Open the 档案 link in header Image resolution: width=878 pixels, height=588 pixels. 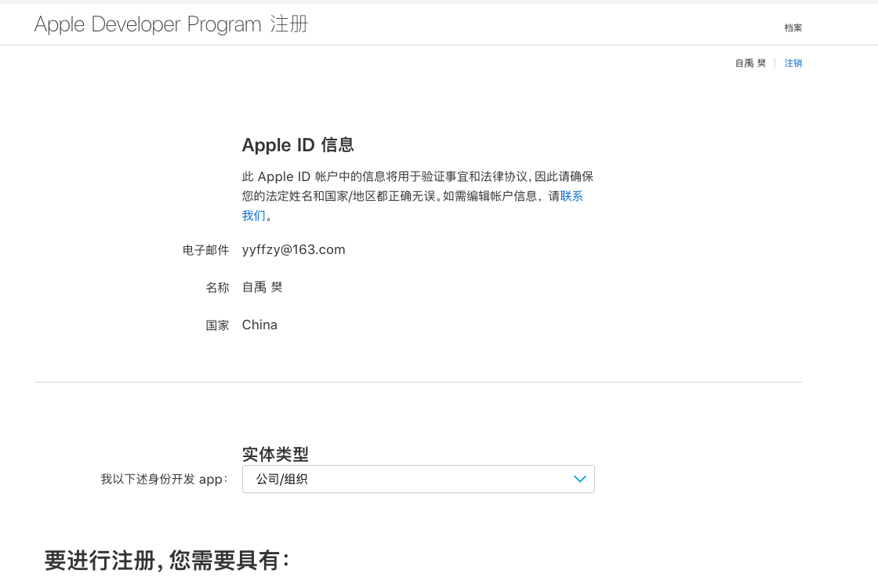point(793,27)
